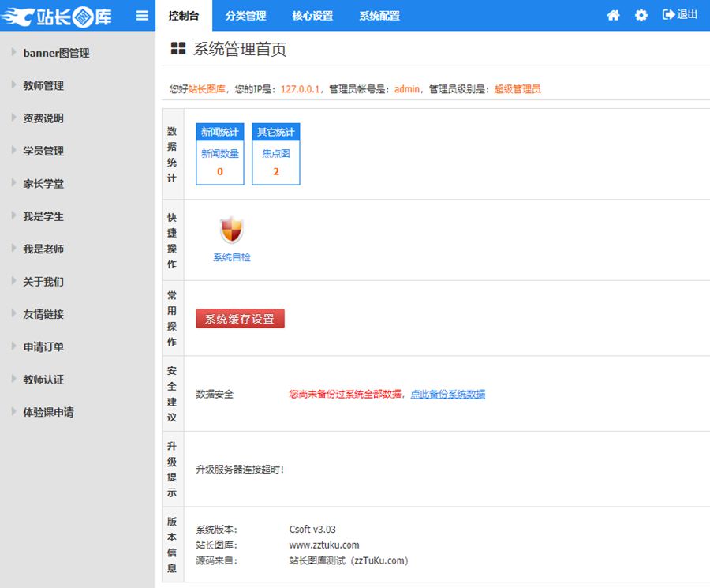Expand the 学员管理 sidebar section
Screen dimensions: 710x588
[x=43, y=151]
